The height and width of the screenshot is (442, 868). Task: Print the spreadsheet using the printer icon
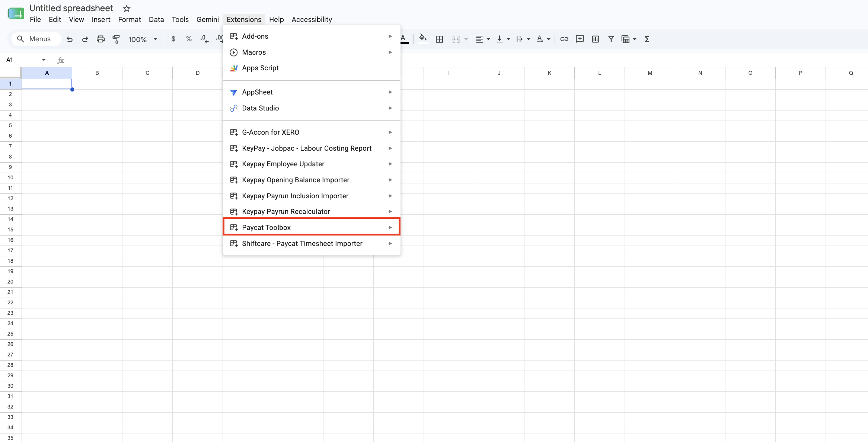[x=100, y=39]
